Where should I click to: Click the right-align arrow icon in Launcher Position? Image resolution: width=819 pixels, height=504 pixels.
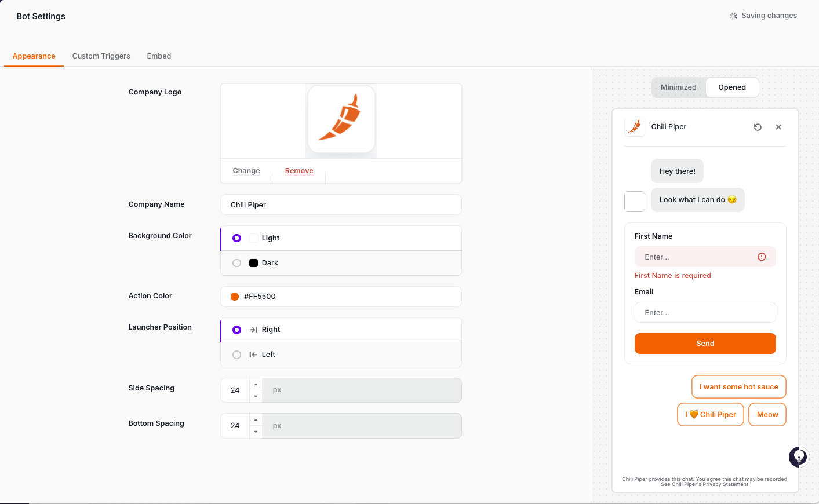[x=253, y=330]
